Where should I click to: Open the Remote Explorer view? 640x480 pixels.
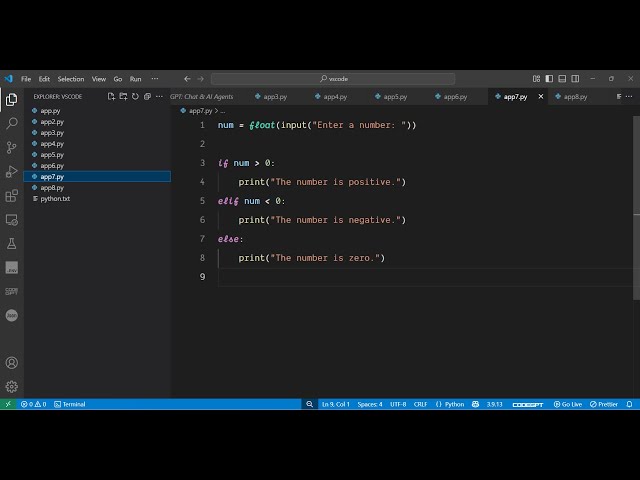click(x=11, y=220)
